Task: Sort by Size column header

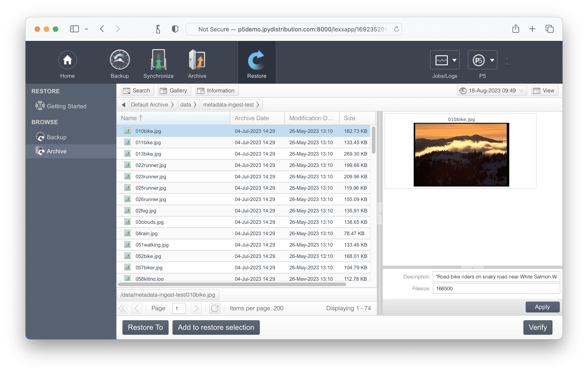Action: [357, 118]
